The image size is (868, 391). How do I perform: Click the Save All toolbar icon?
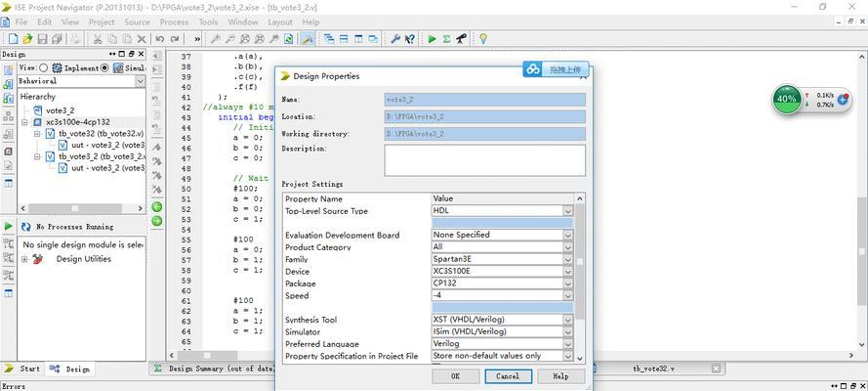pos(57,39)
